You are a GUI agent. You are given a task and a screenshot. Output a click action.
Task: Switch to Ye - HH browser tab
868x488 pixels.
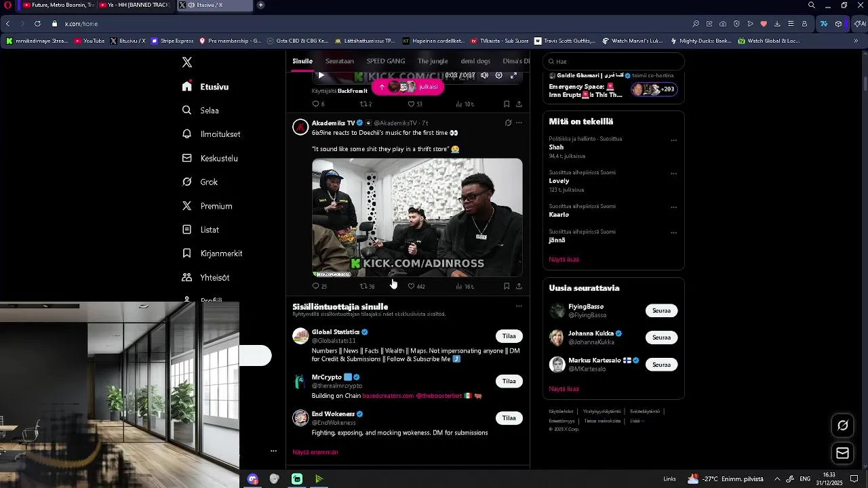click(134, 5)
